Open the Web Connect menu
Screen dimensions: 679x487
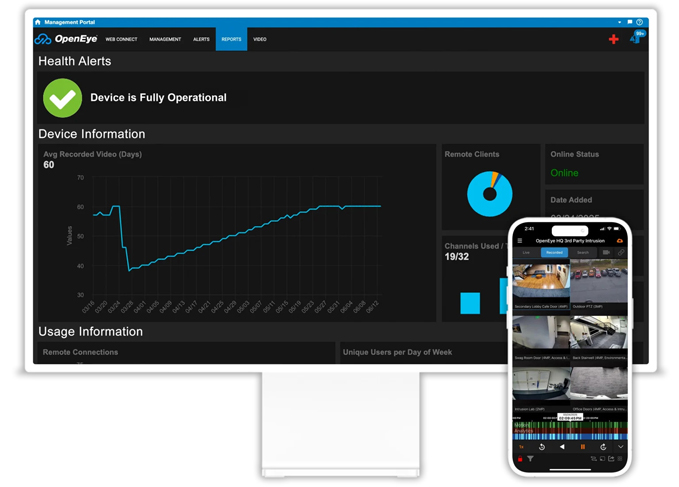[121, 39]
